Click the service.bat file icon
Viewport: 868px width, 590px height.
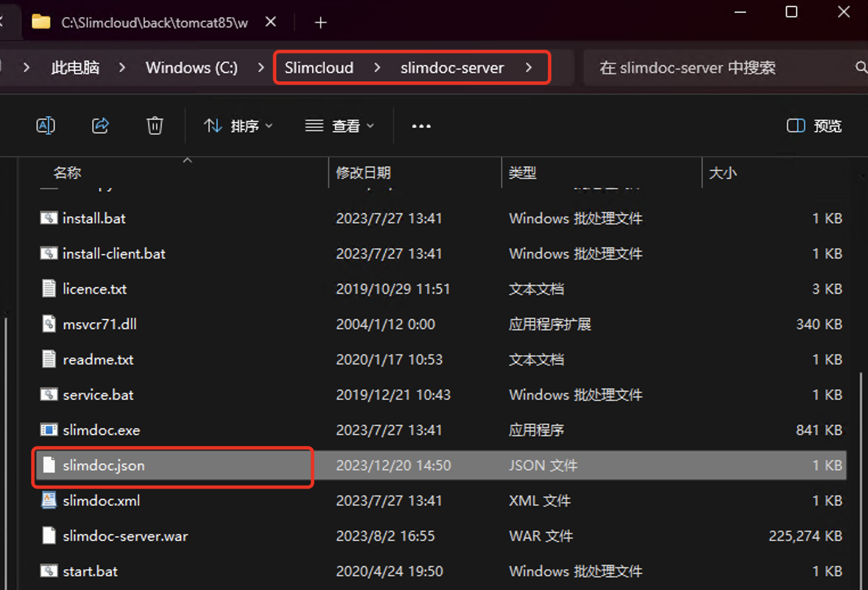(49, 395)
